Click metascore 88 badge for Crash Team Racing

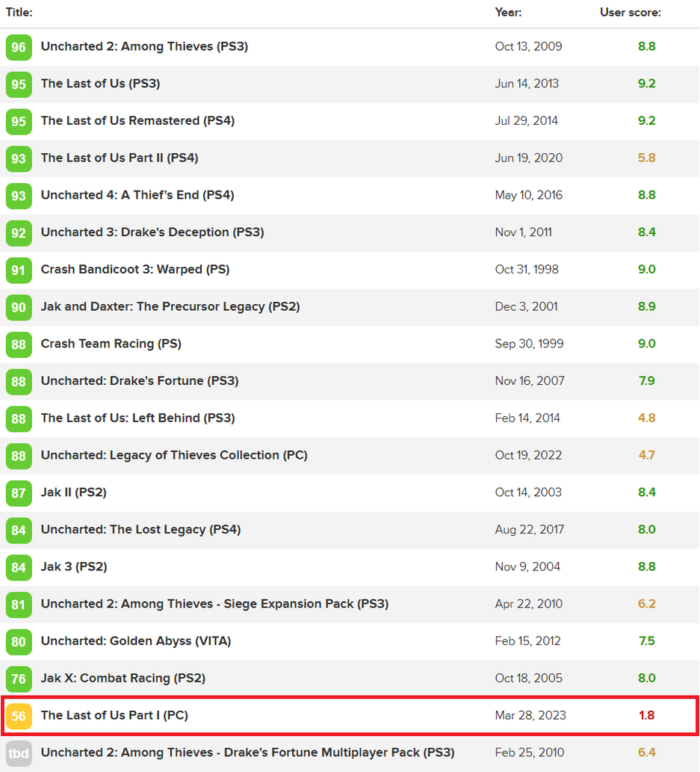click(19, 345)
